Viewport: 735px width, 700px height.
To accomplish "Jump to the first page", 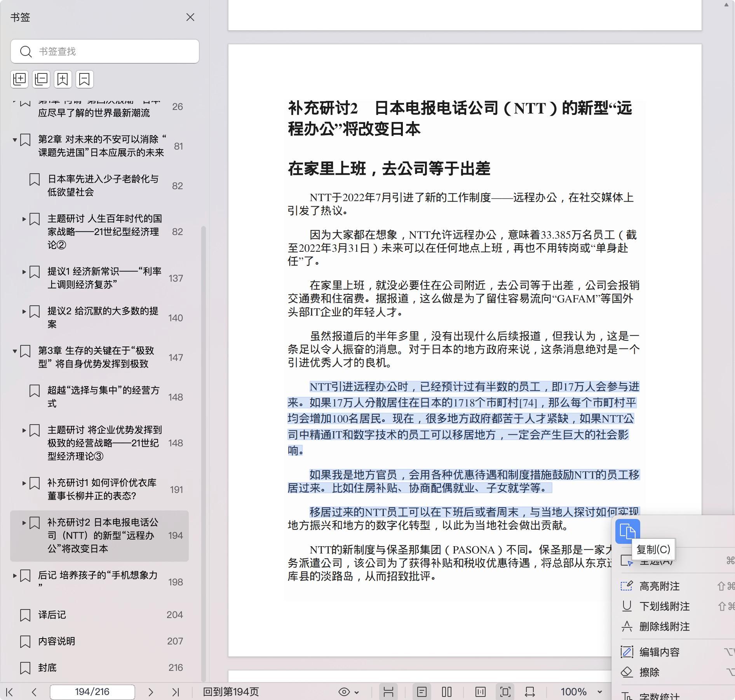I will (x=10, y=692).
